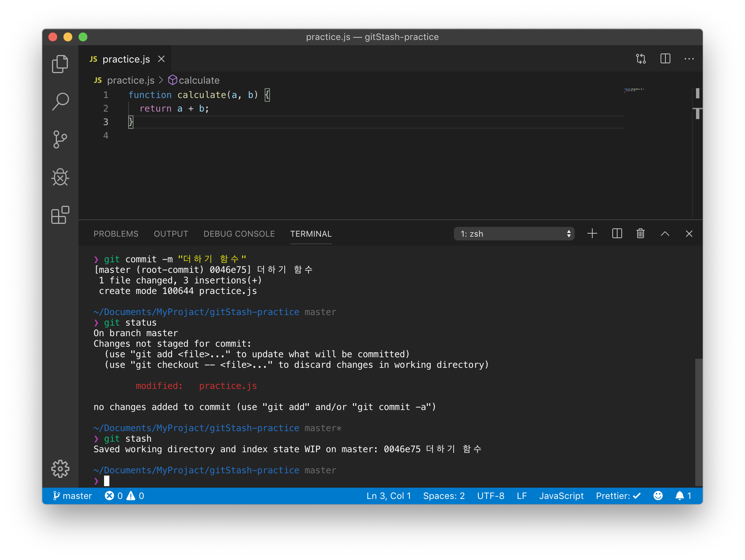Screen dimensions: 745x560
Task: Click the Open Changes compare icon
Action: [x=641, y=59]
